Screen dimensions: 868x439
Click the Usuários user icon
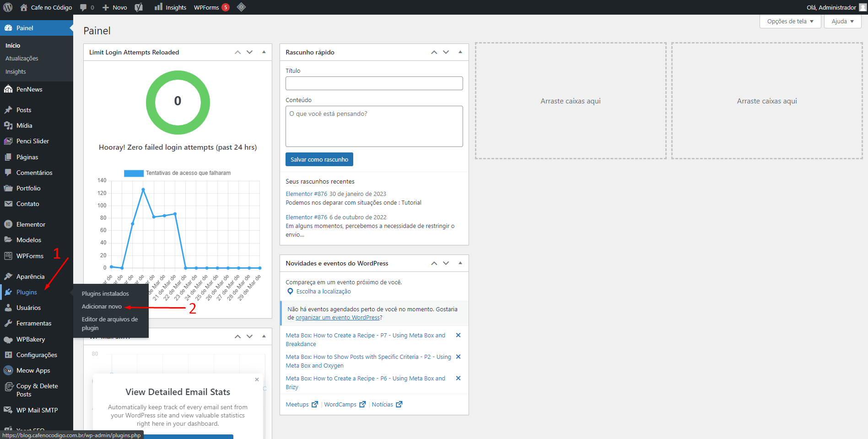coord(8,308)
